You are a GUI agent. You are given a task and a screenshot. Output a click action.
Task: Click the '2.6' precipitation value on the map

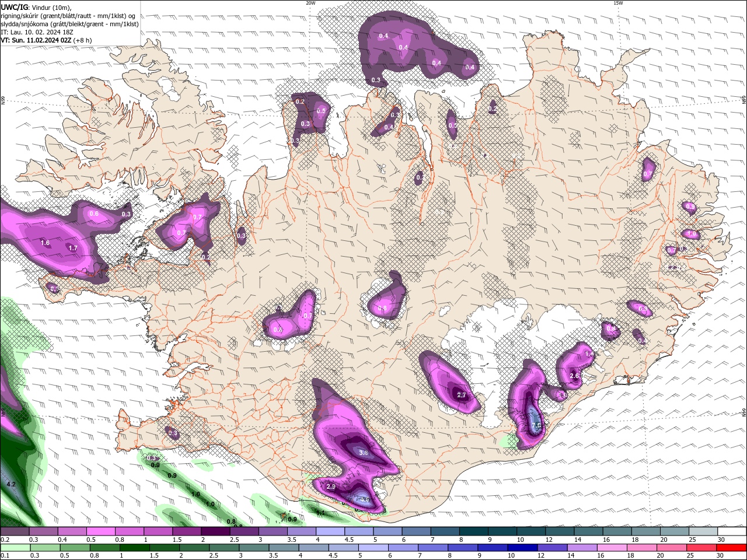574,376
